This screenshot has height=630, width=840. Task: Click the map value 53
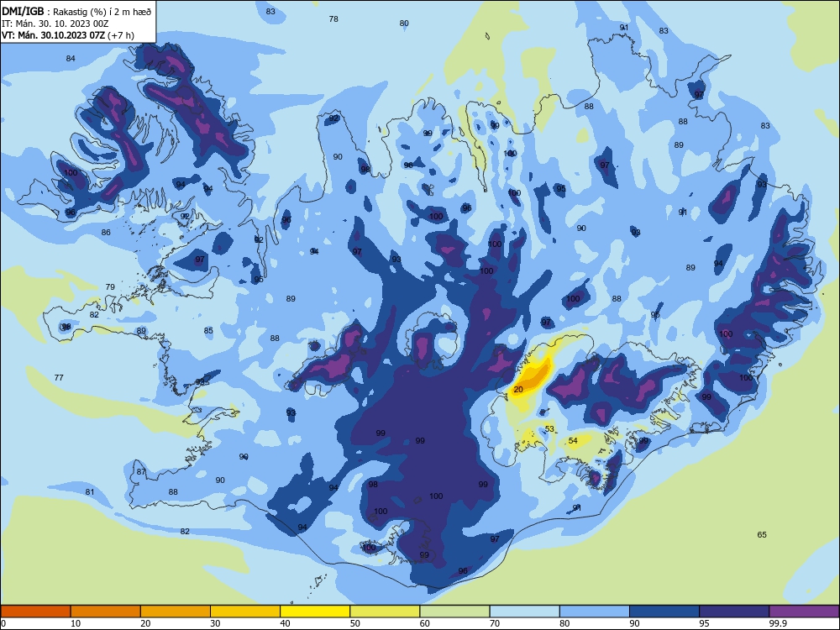[549, 428]
